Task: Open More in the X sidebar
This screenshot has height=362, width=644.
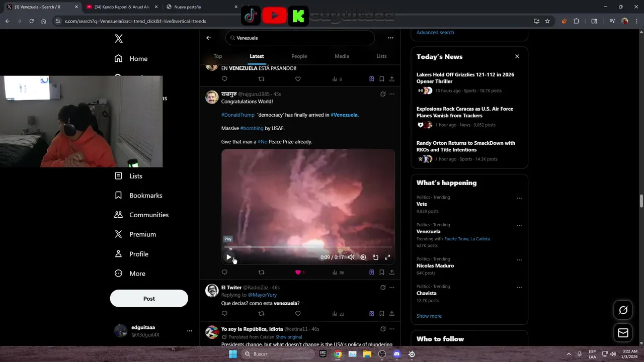Action: 130,274
